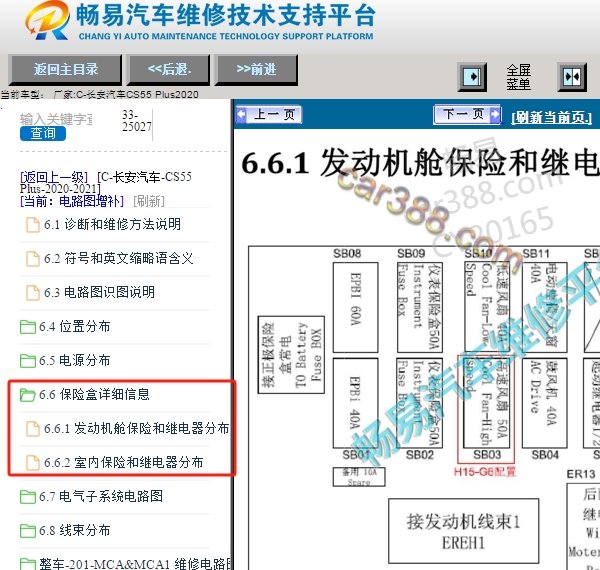Go to previous page with 上一页
The height and width of the screenshot is (570, 600).
269,114
